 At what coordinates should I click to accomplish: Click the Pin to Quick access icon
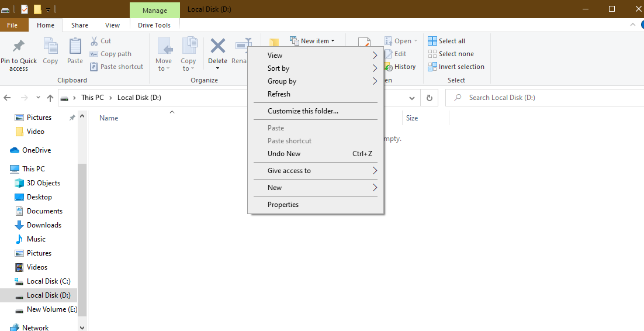coord(19,46)
